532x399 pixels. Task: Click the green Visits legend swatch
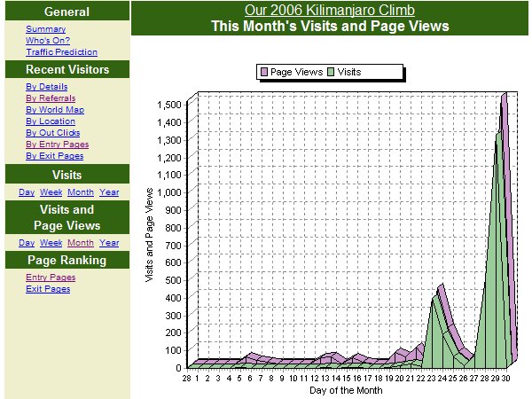click(331, 71)
